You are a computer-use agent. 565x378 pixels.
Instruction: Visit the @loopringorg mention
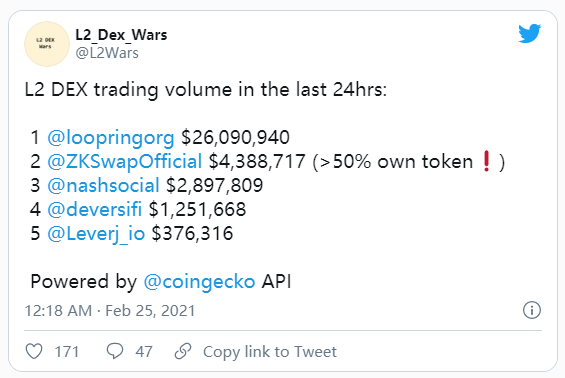pos(111,138)
